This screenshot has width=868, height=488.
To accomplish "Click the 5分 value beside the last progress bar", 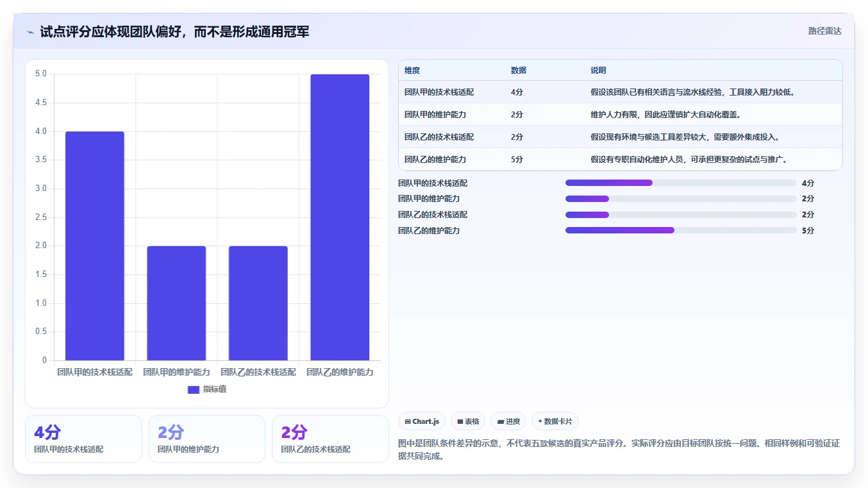I will click(808, 231).
